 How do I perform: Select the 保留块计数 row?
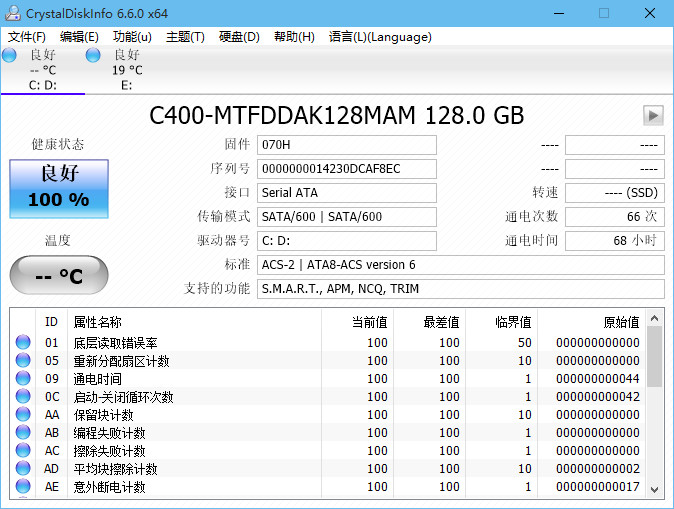coord(328,415)
